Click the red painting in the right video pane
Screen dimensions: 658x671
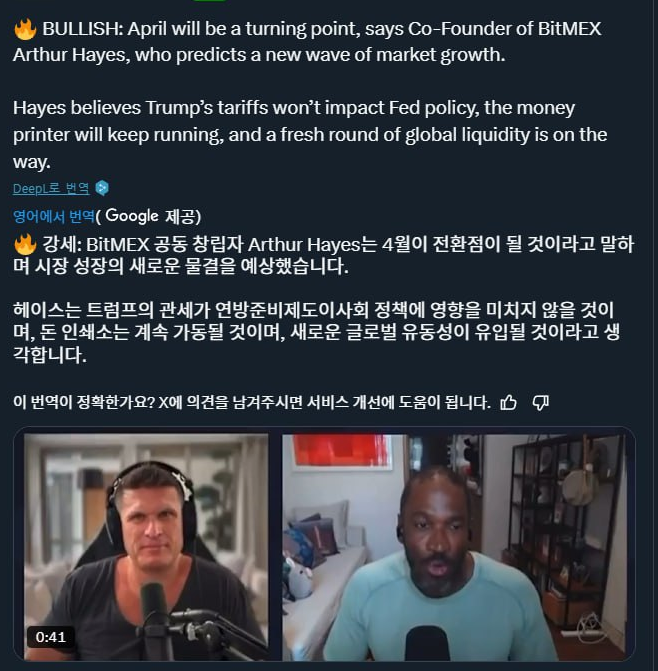coord(341,451)
